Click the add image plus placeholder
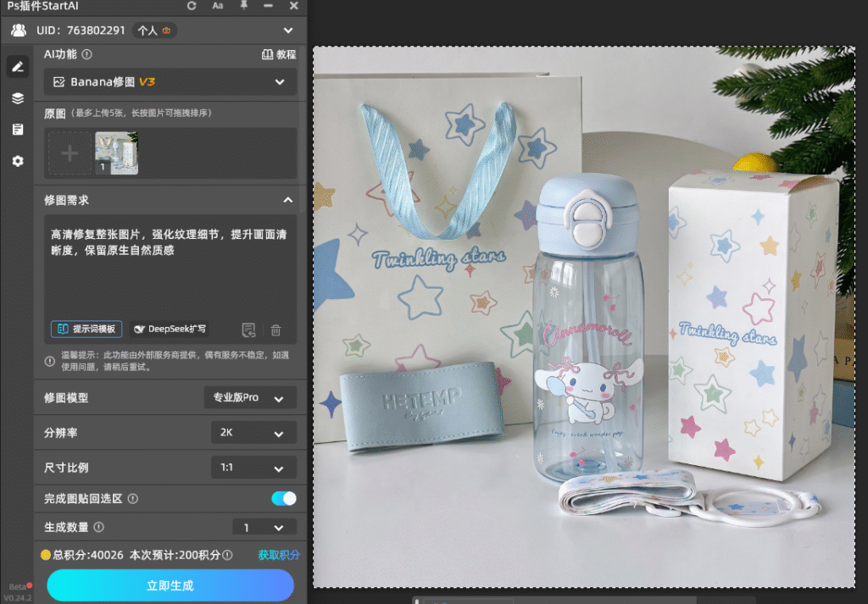Viewport: 868px width, 604px height. coord(70,153)
